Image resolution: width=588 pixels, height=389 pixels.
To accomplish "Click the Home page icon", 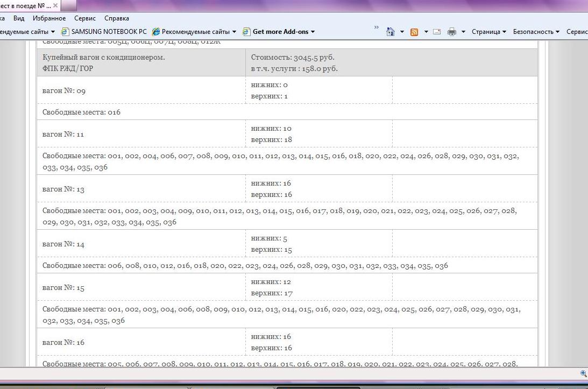I will (x=391, y=32).
